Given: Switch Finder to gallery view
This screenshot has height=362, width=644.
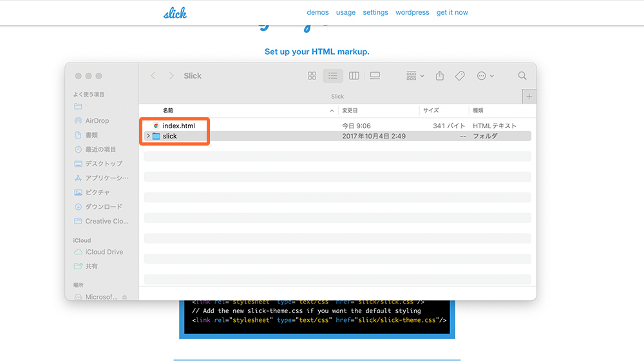Looking at the screenshot, I should point(375,75).
